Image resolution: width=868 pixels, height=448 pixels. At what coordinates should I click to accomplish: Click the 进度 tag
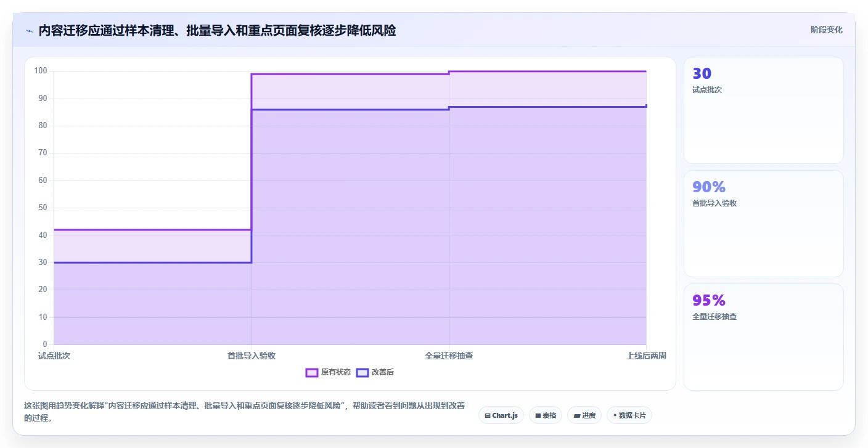pos(584,415)
